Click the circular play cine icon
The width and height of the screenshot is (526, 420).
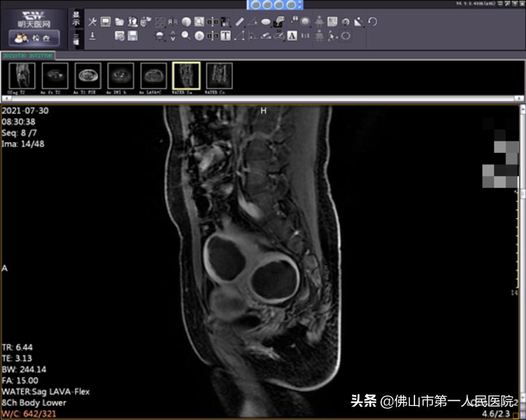point(199,36)
